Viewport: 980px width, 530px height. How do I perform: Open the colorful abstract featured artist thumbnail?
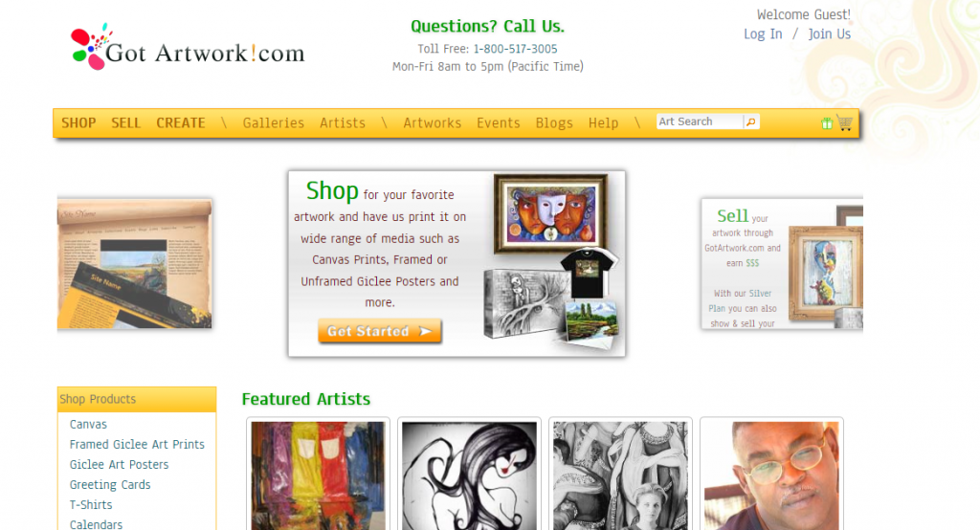pyautogui.click(x=318, y=475)
